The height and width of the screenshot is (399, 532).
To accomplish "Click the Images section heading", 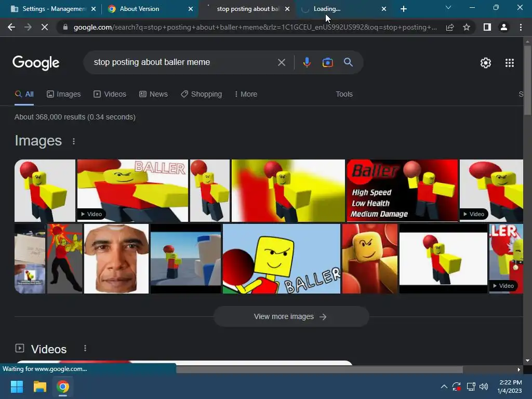I will [38, 141].
